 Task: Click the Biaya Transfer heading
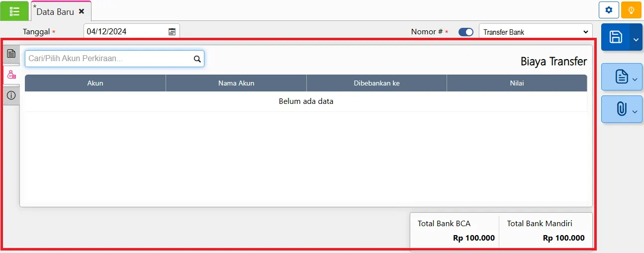pos(553,62)
